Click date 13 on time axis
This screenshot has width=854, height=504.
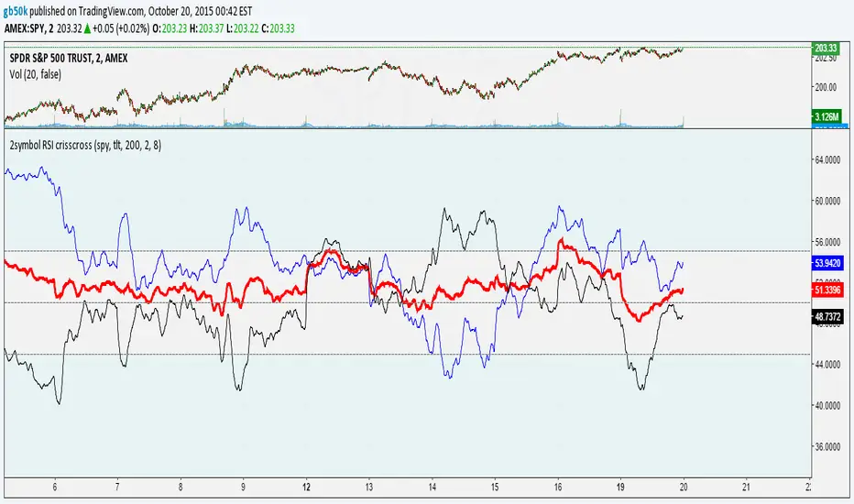[x=368, y=488]
